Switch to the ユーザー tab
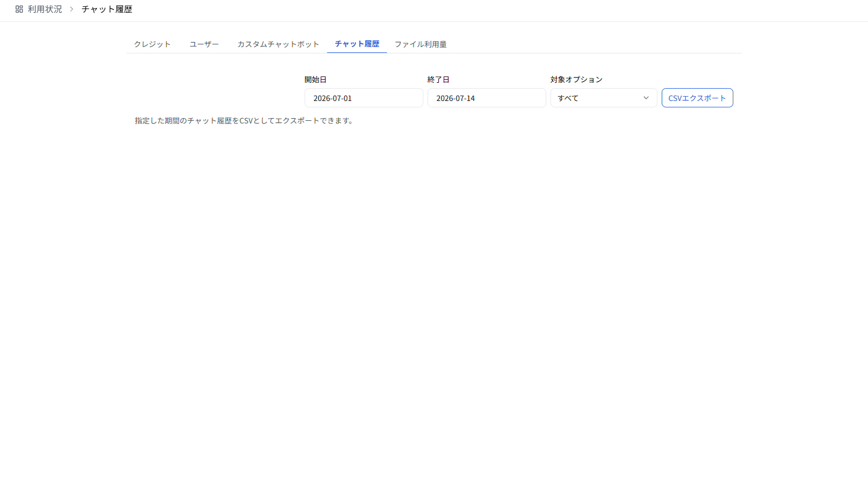The image size is (868, 483). (204, 44)
